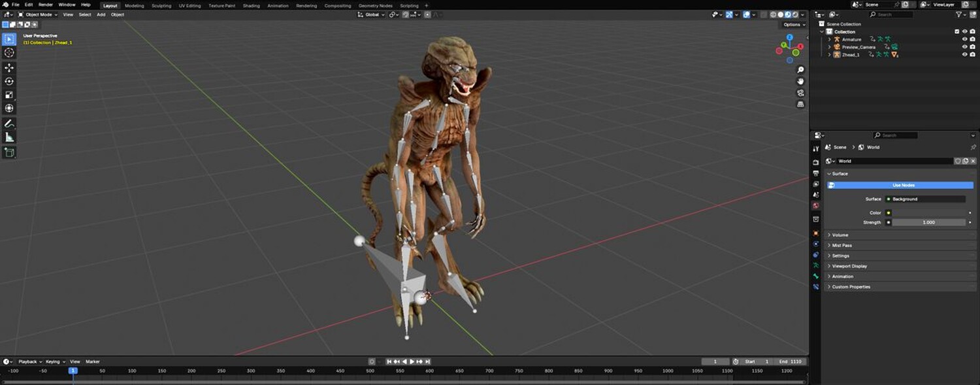Image resolution: width=980 pixels, height=385 pixels.
Task: Collapse the Surface panel
Action: click(x=840, y=173)
